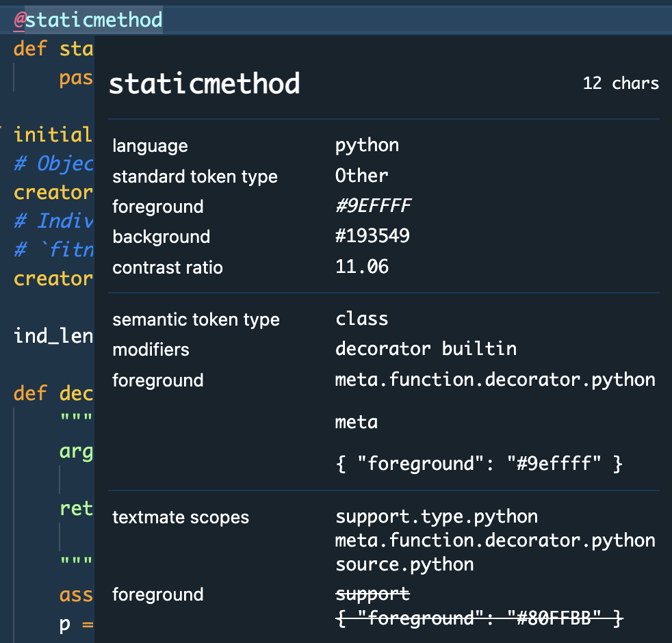Click the modifiers value 'decorator builtin'
The height and width of the screenshot is (643, 672).
click(426, 349)
